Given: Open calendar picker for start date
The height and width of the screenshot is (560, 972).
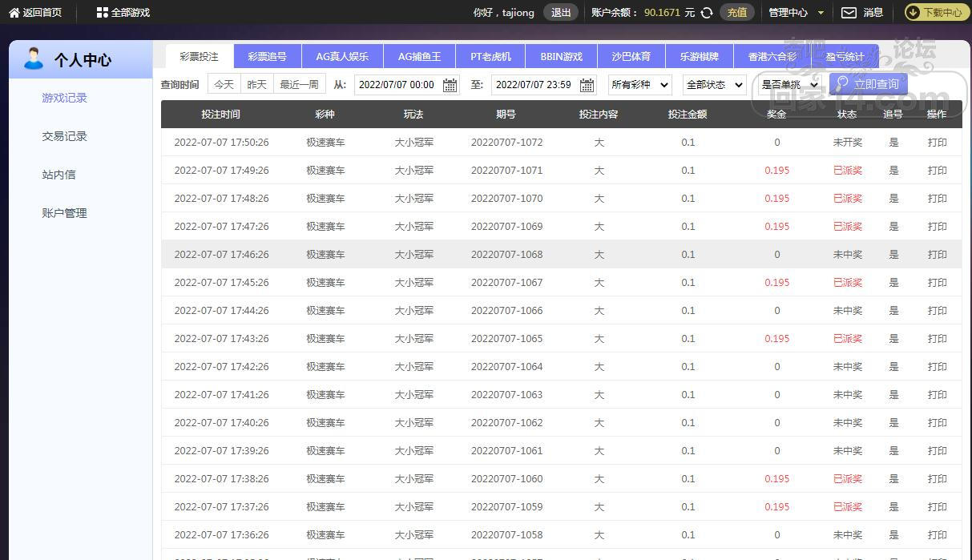Looking at the screenshot, I should (x=450, y=85).
